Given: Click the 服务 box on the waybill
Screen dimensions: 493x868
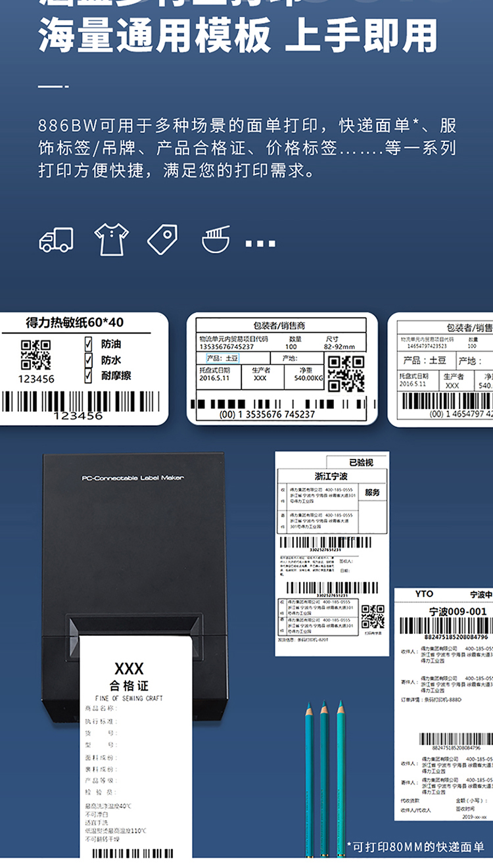Looking at the screenshot, I should click(373, 493).
